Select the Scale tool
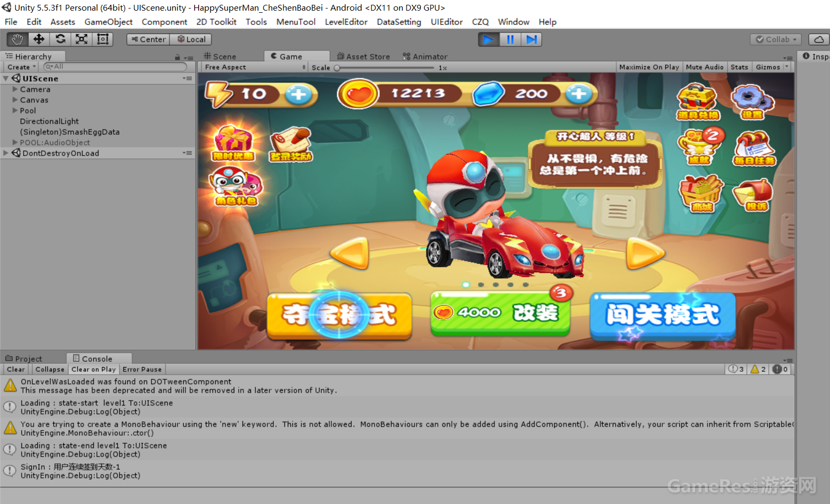This screenshot has height=504, width=830. [x=82, y=39]
